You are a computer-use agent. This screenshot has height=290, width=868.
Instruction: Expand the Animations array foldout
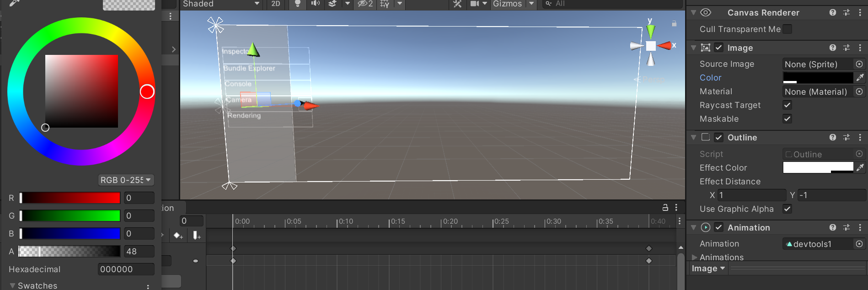695,258
